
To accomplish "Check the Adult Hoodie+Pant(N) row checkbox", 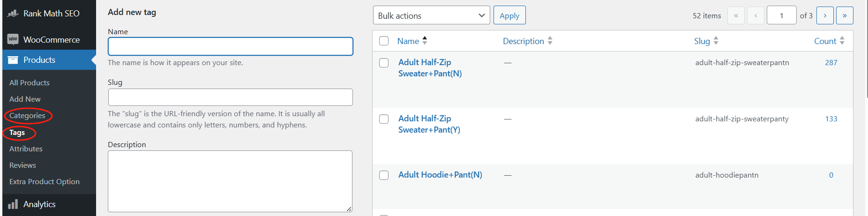I will [x=384, y=175].
